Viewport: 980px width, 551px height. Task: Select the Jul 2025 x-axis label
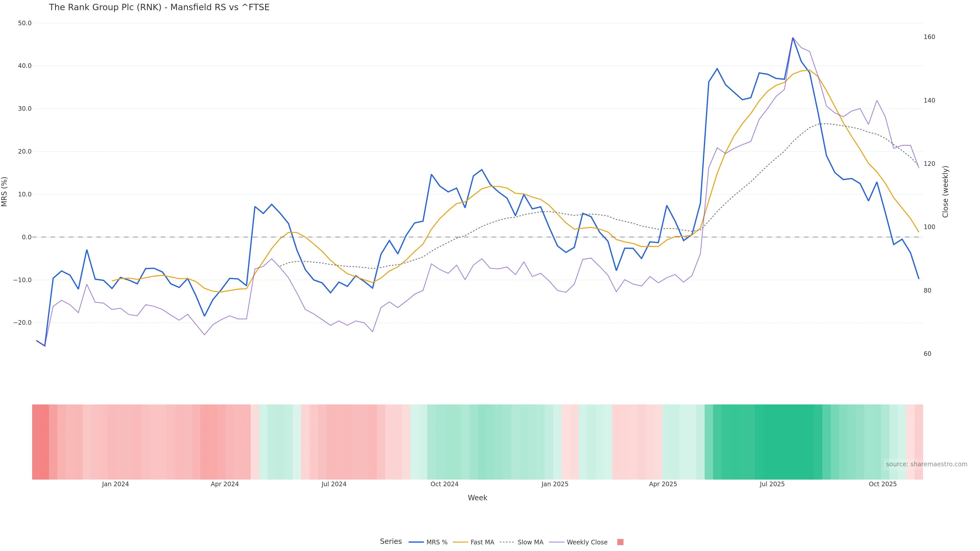(x=772, y=484)
